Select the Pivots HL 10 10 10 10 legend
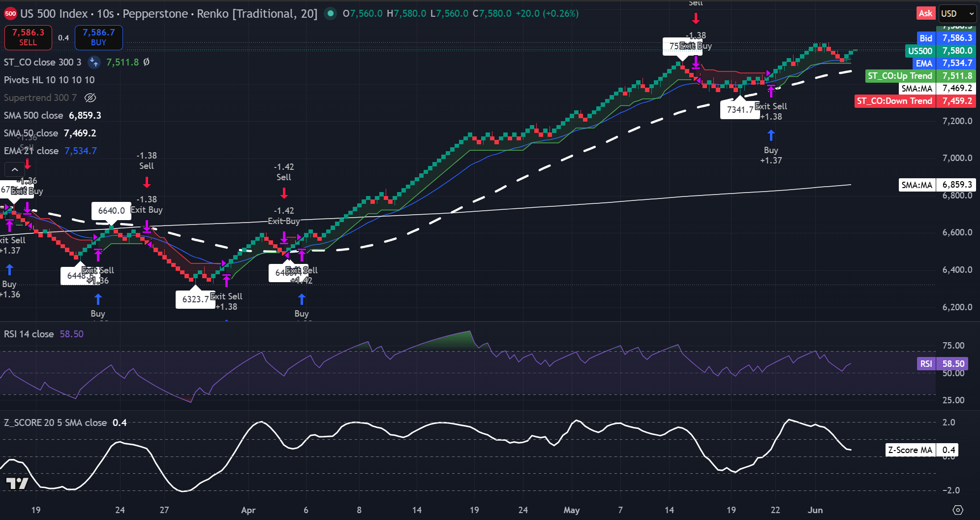 49,80
